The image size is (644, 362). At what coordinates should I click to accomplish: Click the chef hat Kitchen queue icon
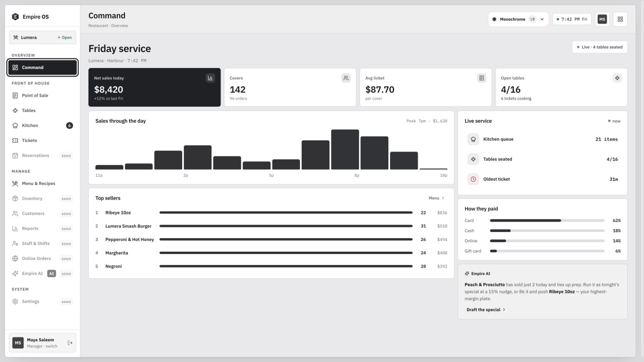[473, 139]
